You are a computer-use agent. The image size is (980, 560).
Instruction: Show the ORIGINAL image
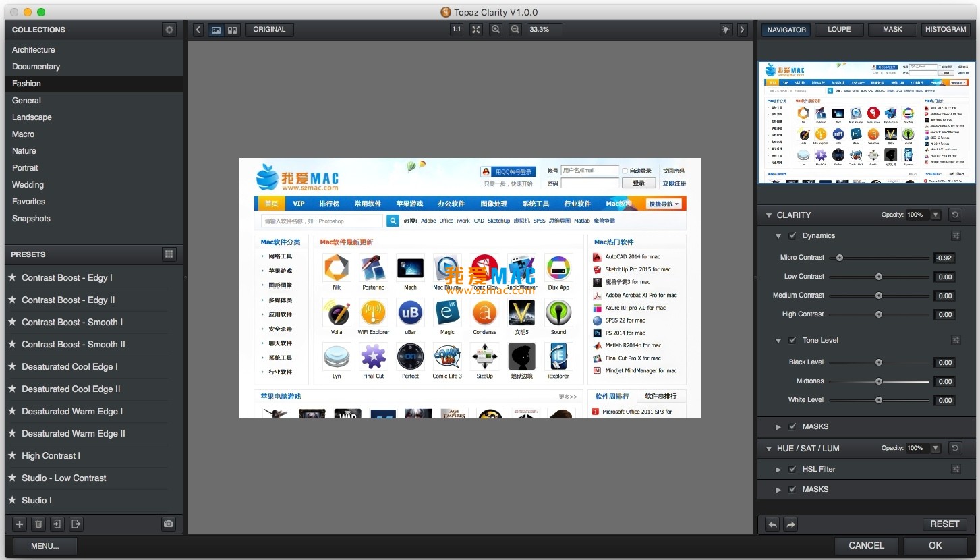269,30
